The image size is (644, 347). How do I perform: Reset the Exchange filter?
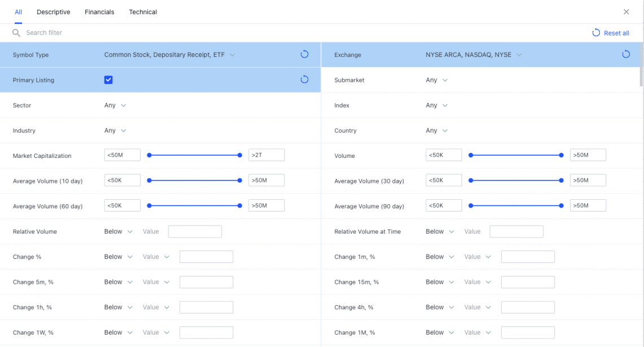[x=626, y=54]
